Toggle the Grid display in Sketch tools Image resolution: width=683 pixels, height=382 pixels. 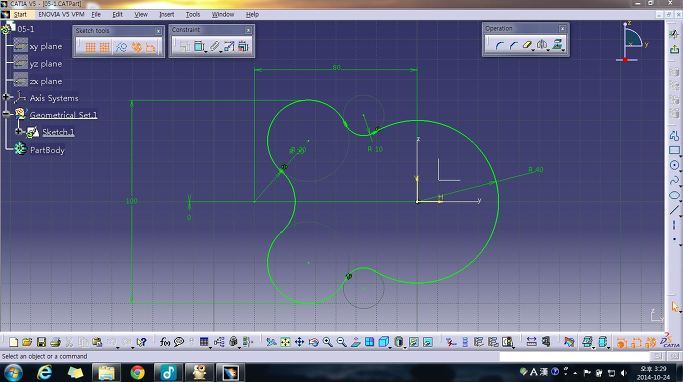pyautogui.click(x=90, y=47)
